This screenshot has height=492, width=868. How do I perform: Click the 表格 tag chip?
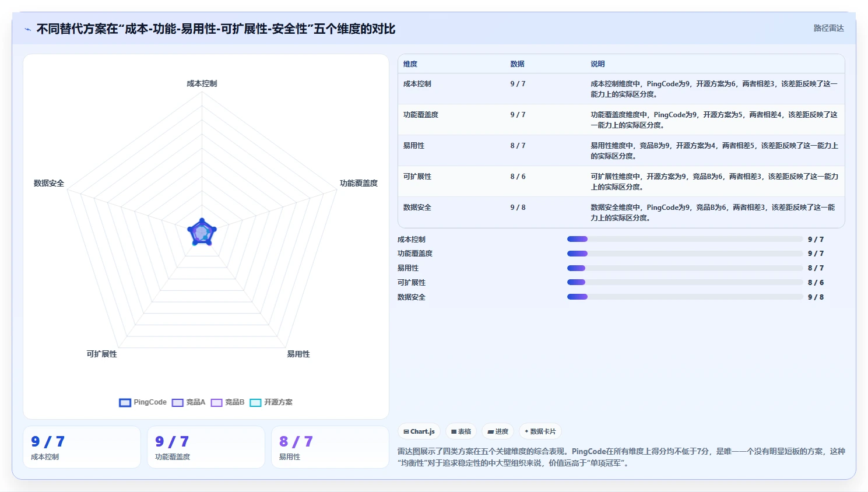tap(461, 431)
